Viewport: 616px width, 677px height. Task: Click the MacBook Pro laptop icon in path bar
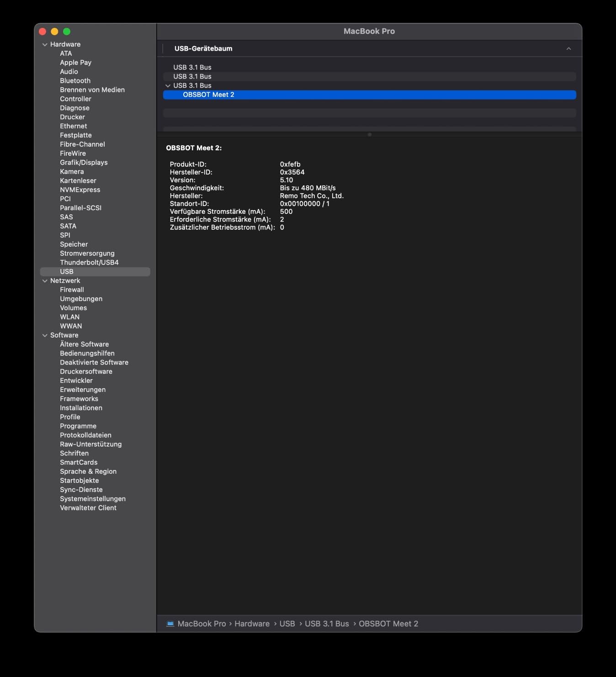click(x=170, y=624)
